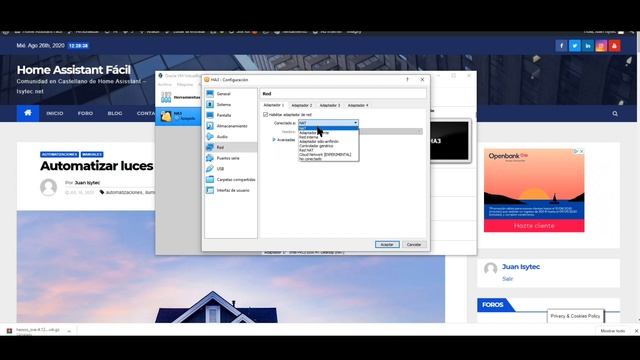Close the browser downloads bar
The width and height of the screenshot is (640, 360).
636,331
